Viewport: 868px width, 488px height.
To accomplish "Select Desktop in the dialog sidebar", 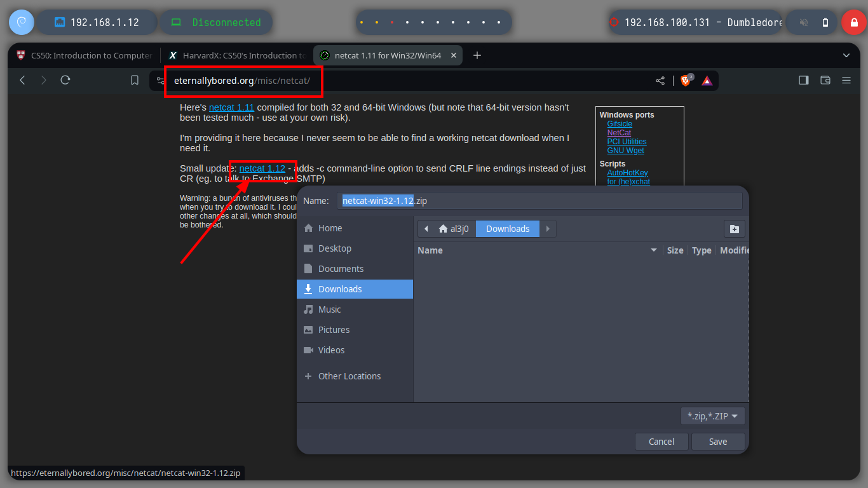I will 355,248.
